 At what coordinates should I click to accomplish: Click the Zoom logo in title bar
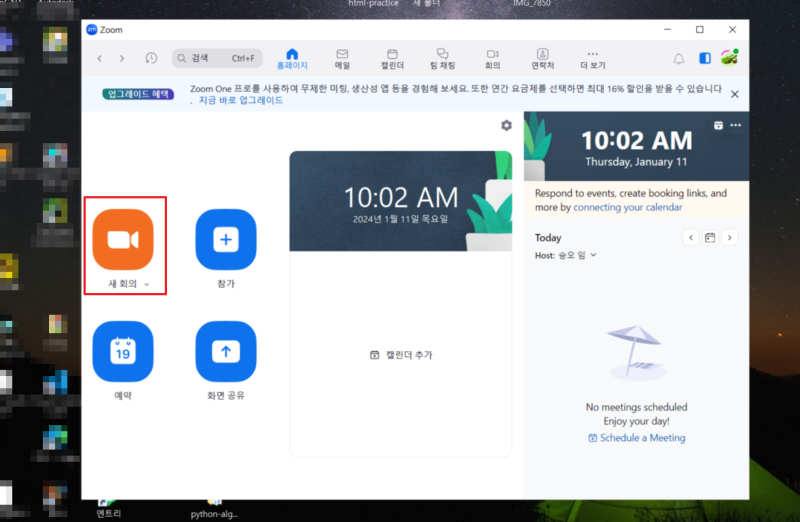[x=92, y=30]
